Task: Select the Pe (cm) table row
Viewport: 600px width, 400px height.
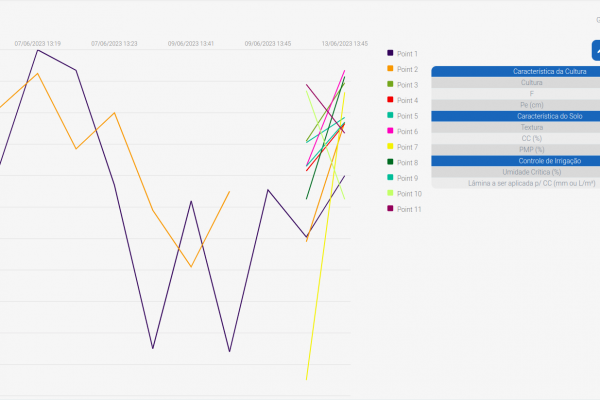Action: pyautogui.click(x=515, y=105)
